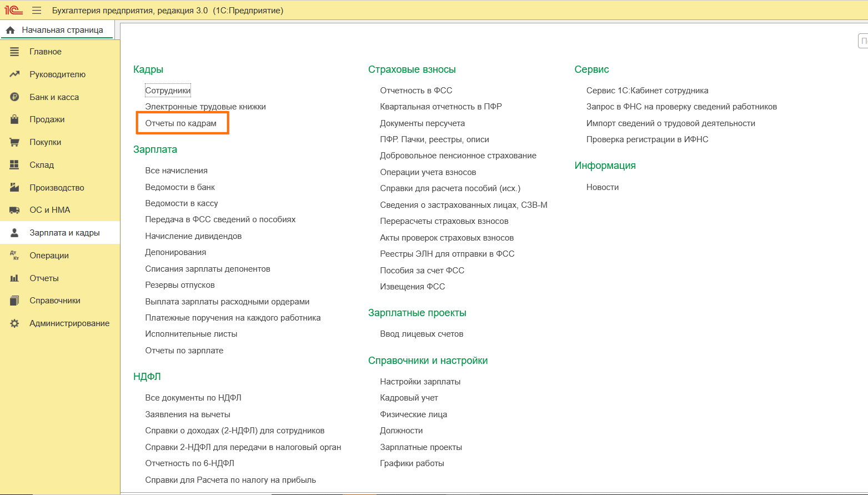The image size is (868, 495).
Task: Switch to the Начальная страница tab
Action: (57, 30)
